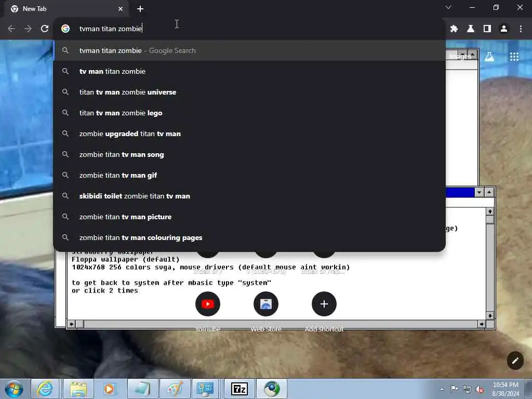Click the Add shortcut plus tile

[324, 304]
